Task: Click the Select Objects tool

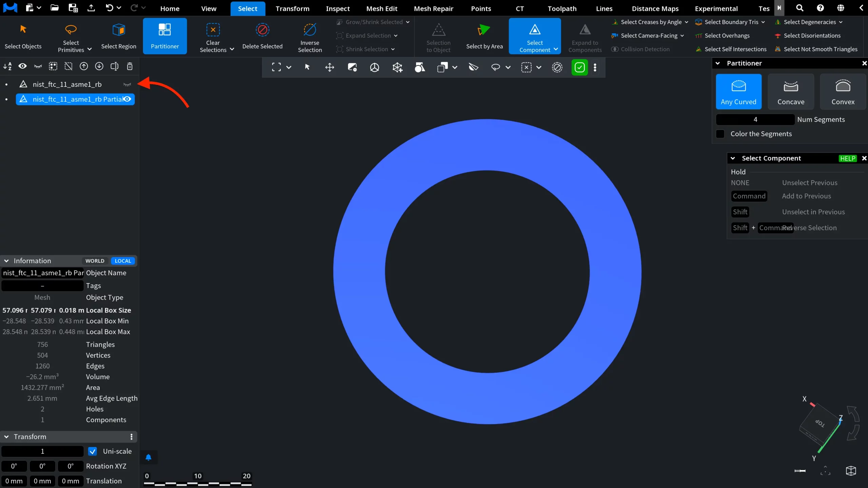Action: pyautogui.click(x=23, y=36)
